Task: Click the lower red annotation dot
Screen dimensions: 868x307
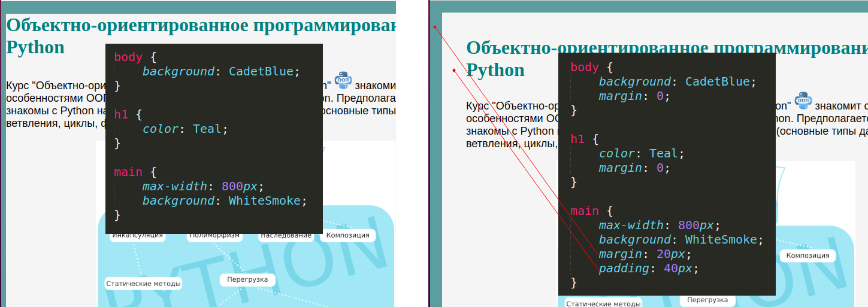Action: tap(454, 71)
